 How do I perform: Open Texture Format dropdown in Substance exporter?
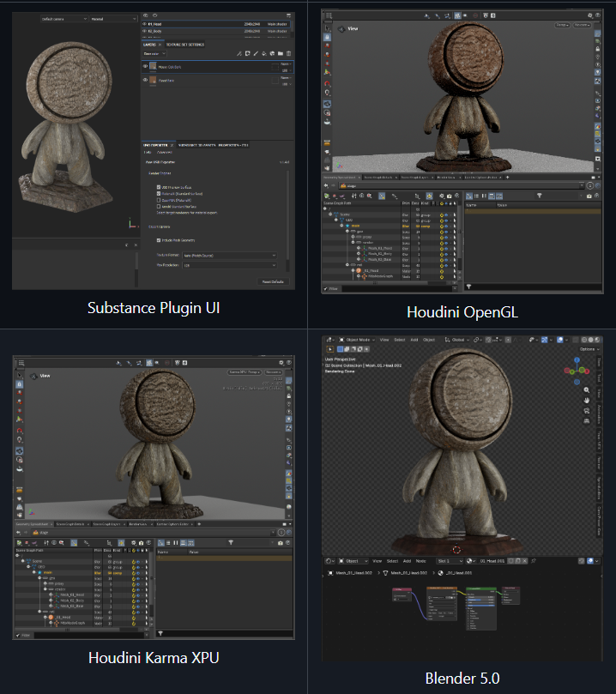pos(229,256)
